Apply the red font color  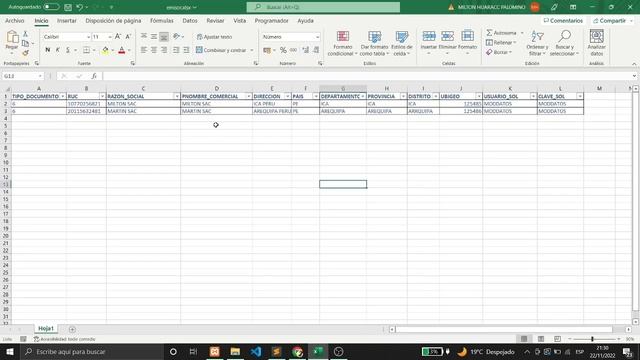click(x=122, y=50)
